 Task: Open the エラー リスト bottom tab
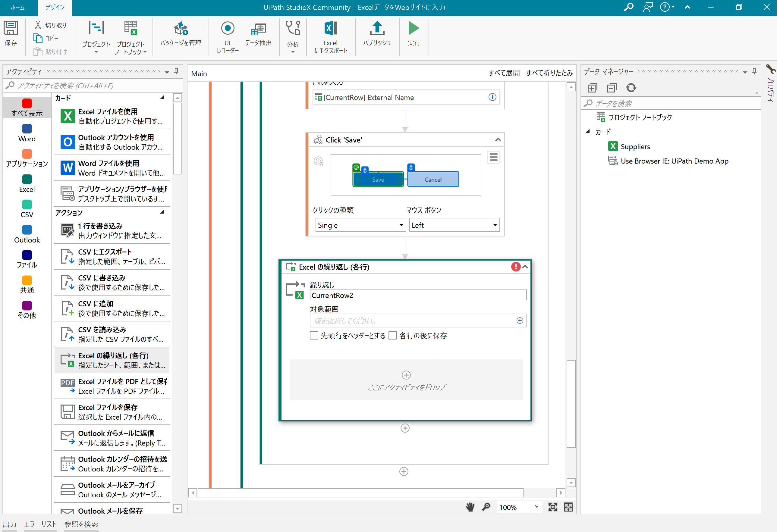[x=40, y=524]
